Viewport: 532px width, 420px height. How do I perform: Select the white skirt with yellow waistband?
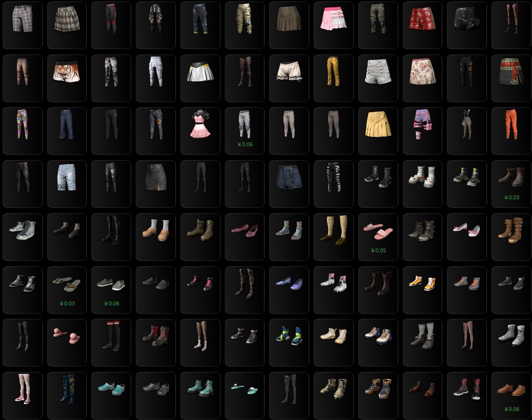pyautogui.click(x=200, y=71)
